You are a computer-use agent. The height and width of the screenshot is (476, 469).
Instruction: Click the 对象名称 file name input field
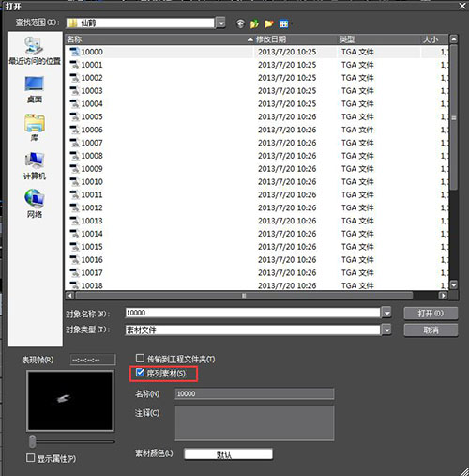click(252, 313)
